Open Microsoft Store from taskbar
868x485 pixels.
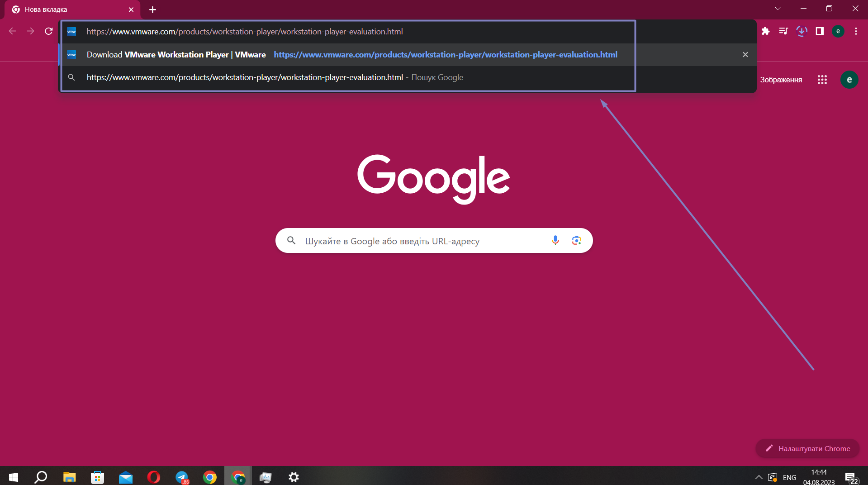97,477
